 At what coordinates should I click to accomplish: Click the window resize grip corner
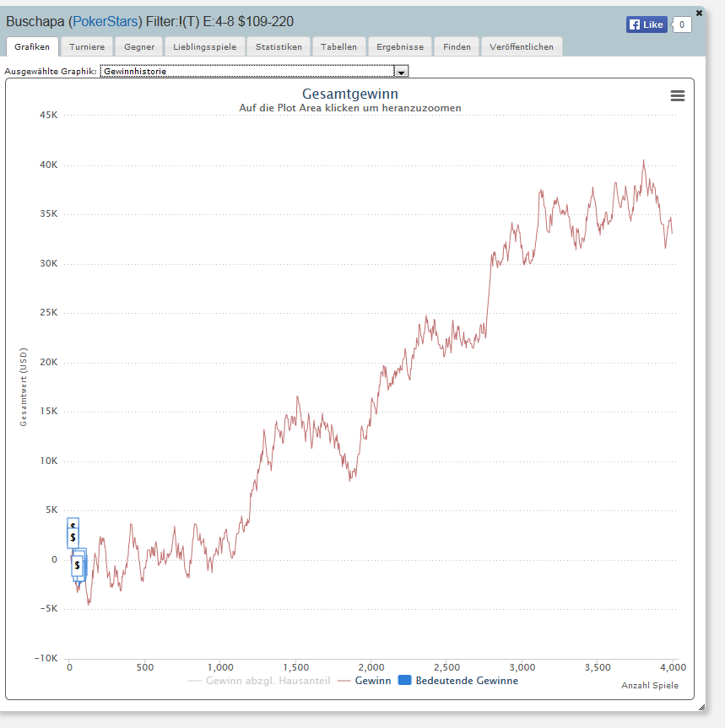coord(701,707)
